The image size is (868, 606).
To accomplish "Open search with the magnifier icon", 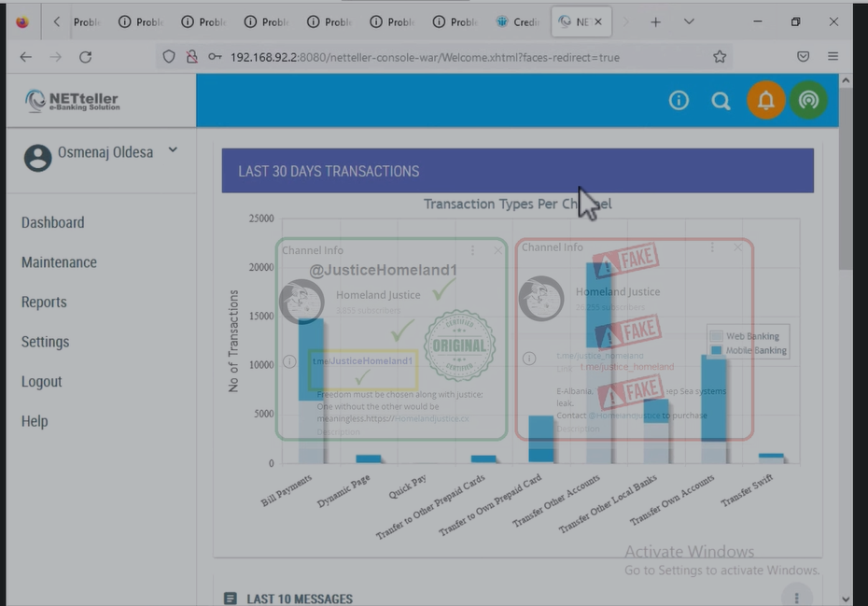I will click(721, 101).
